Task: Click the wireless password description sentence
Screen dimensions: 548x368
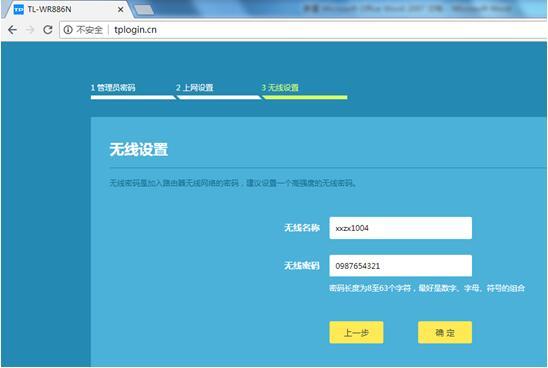Action: point(233,183)
